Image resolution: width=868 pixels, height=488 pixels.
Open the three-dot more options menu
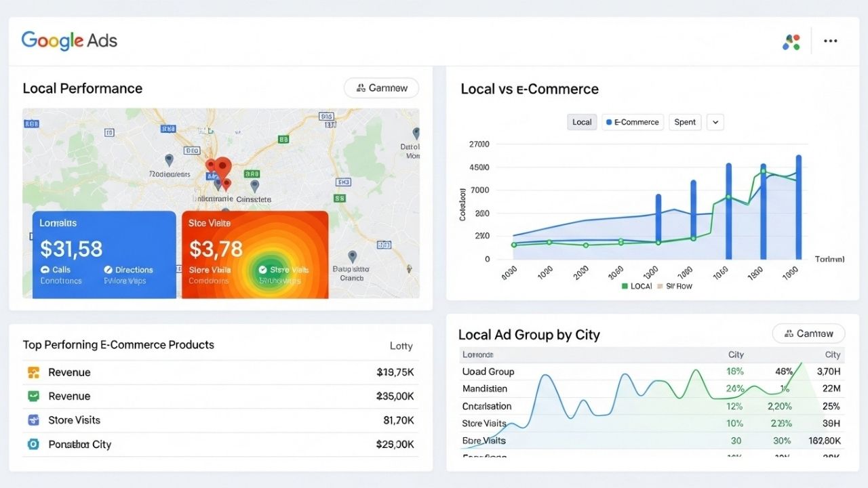tap(830, 41)
